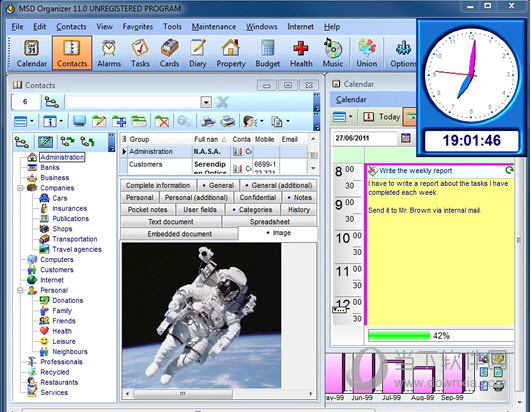
Task: Click the contacts grid scroll down arrow
Action: tap(313, 168)
